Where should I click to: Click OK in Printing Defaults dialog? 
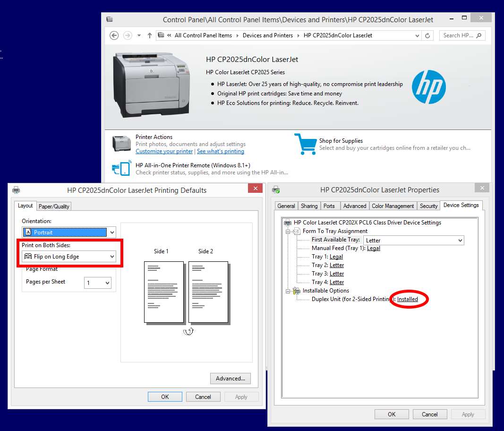165,397
